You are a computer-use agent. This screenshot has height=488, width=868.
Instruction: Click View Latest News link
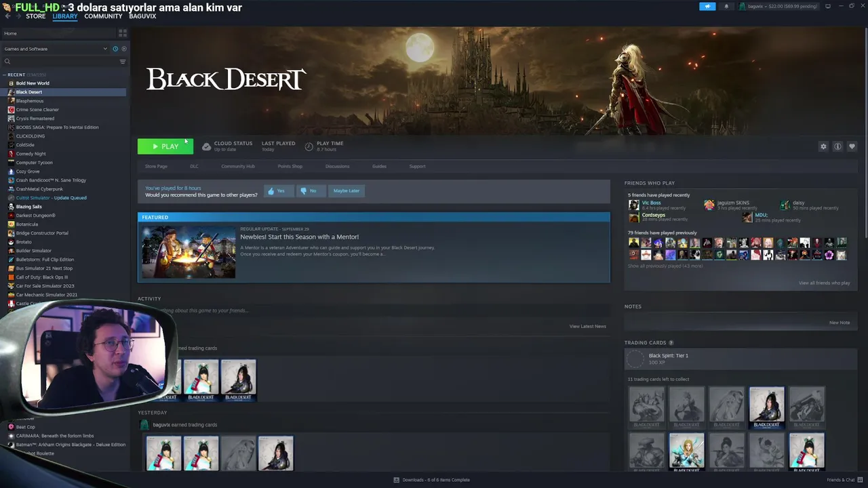tap(588, 327)
